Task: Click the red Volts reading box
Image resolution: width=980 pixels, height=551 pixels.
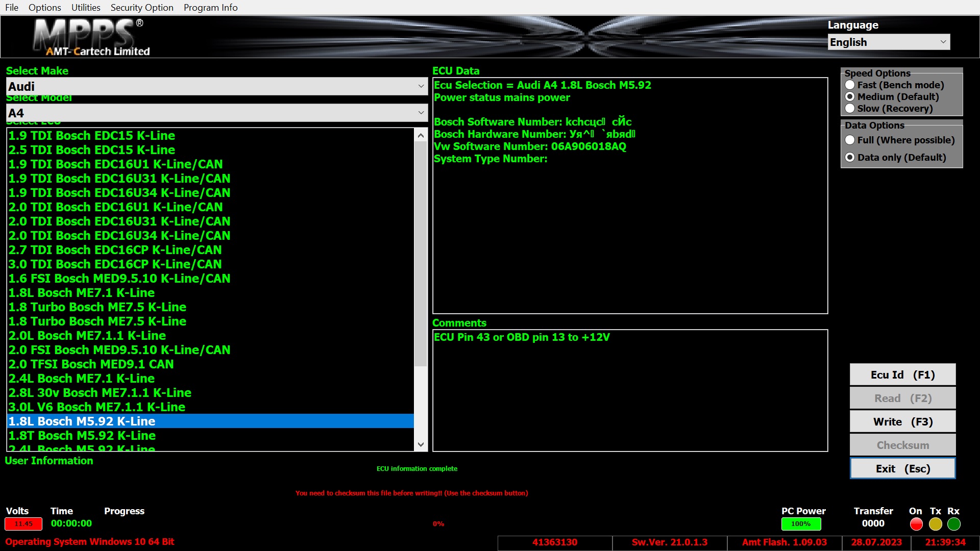Action: [23, 523]
